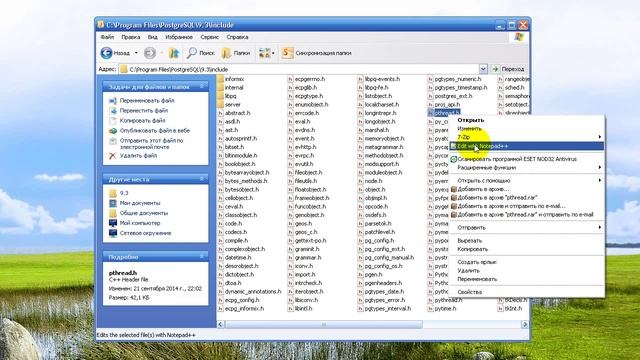Choose Вырезать in context menu
640x360 pixels.
click(x=526, y=240)
